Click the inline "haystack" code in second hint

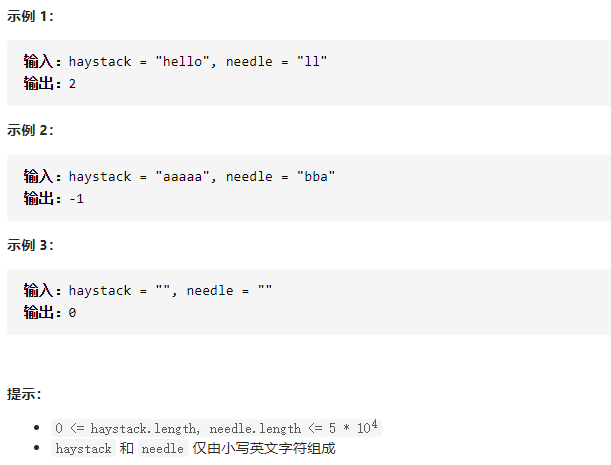(x=84, y=449)
